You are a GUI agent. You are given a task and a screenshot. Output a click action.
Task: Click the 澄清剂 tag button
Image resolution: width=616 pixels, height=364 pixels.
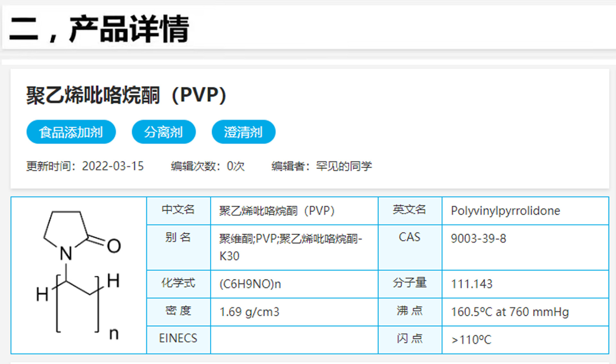[243, 132]
